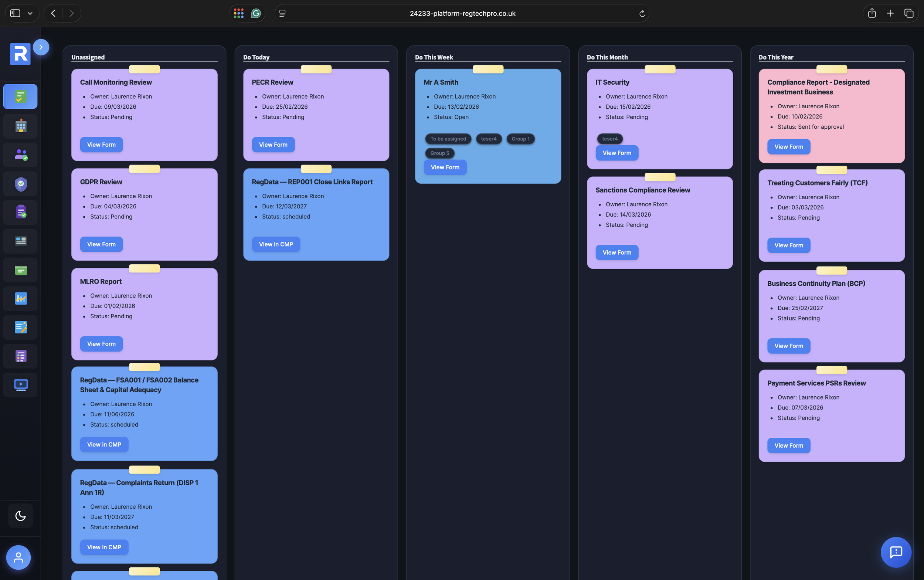Open the user profile avatar icon

(x=18, y=557)
